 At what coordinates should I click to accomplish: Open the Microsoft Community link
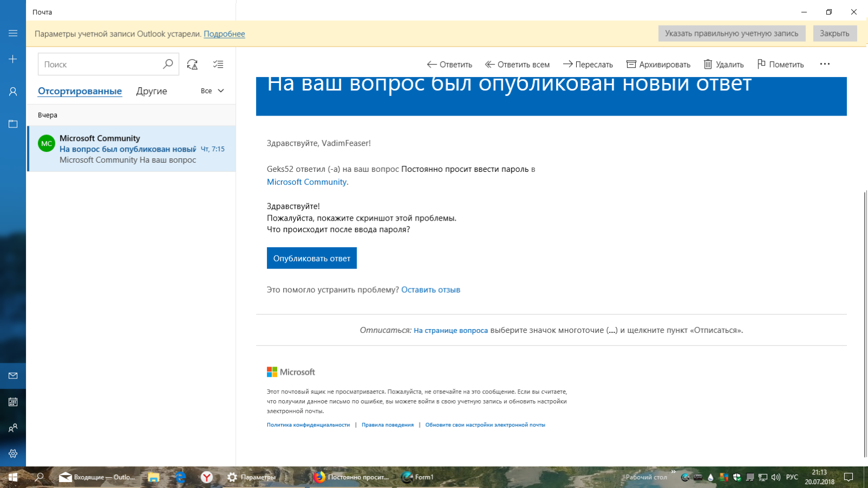[x=307, y=182]
